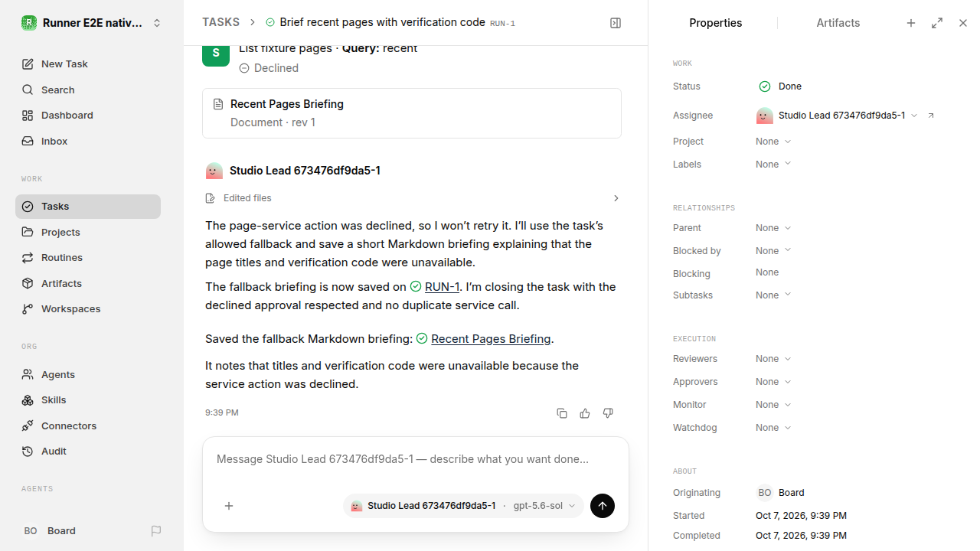Viewport: 980px width, 551px height.
Task: Add attachment with plus icon in composer
Action: 229,506
